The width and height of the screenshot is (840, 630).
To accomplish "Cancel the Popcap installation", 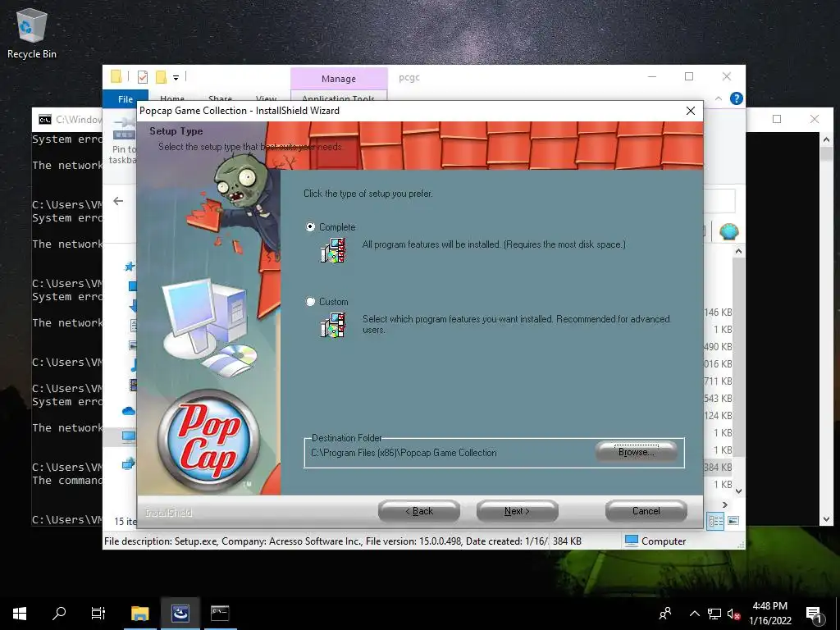I will click(x=646, y=511).
